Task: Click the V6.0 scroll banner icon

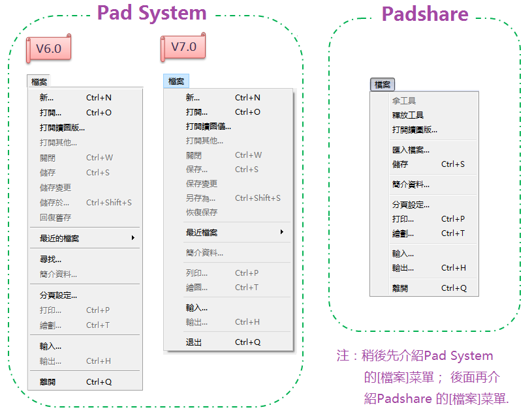Action: tap(48, 49)
